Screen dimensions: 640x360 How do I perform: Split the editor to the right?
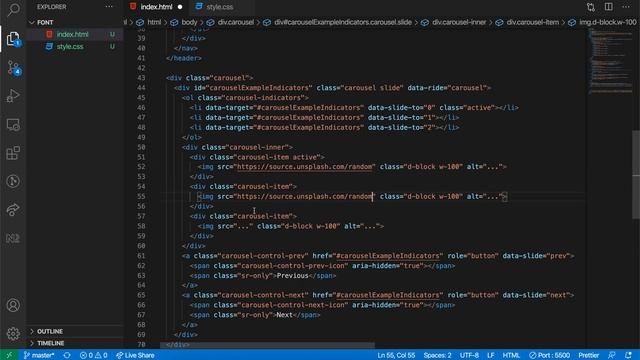tap(609, 7)
